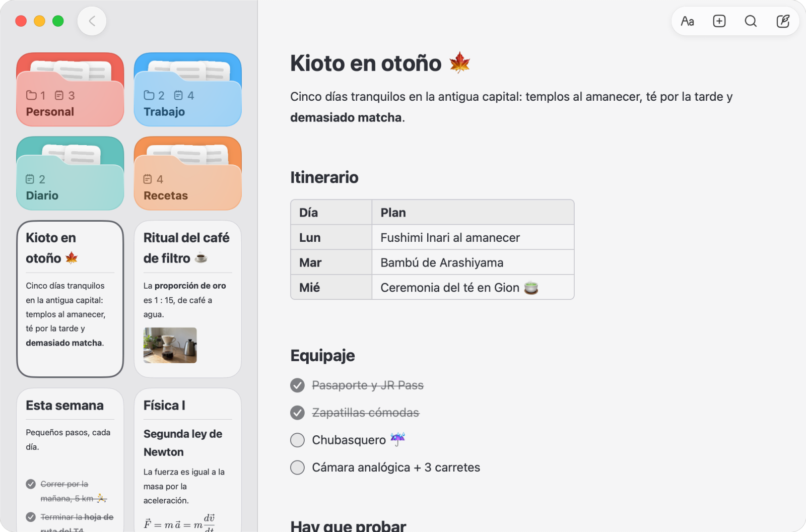Uncheck 'Zapatillas cómodas' item
The image size is (806, 532).
tap(297, 413)
